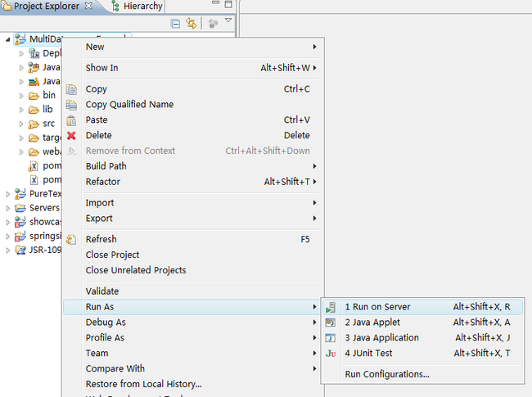
Task: Open the Compare With submenu
Action: tap(192, 369)
